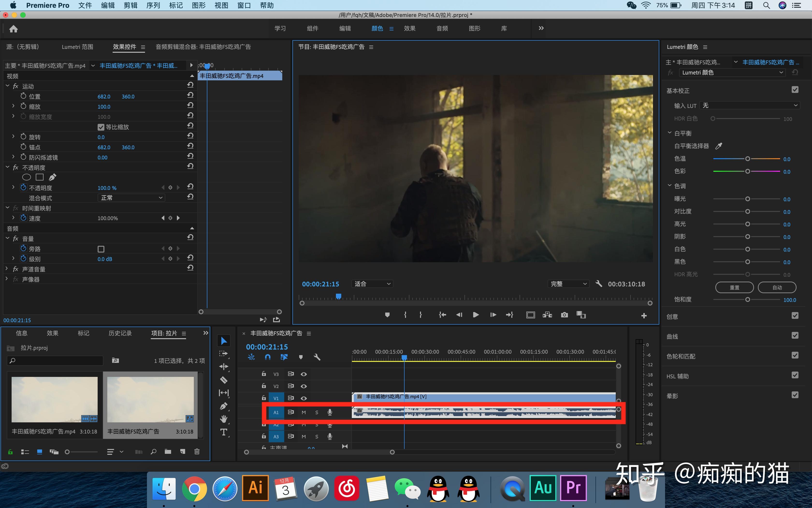Adjust the Temperature slider
The height and width of the screenshot is (508, 812).
tap(747, 159)
